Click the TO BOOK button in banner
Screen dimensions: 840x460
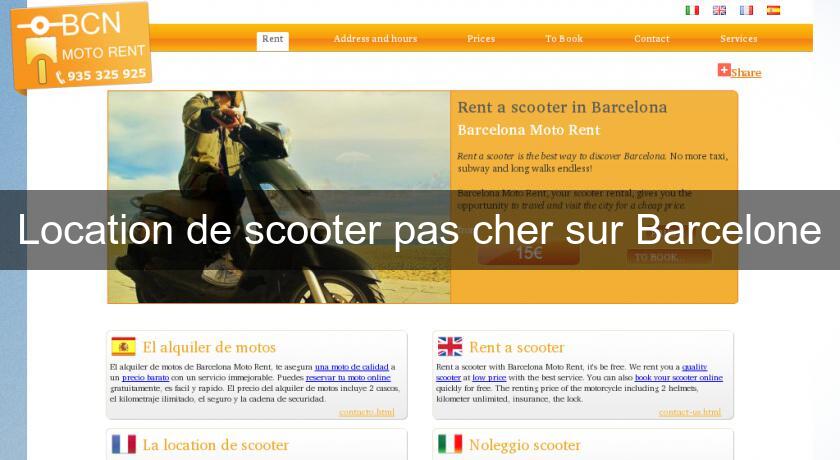click(669, 258)
